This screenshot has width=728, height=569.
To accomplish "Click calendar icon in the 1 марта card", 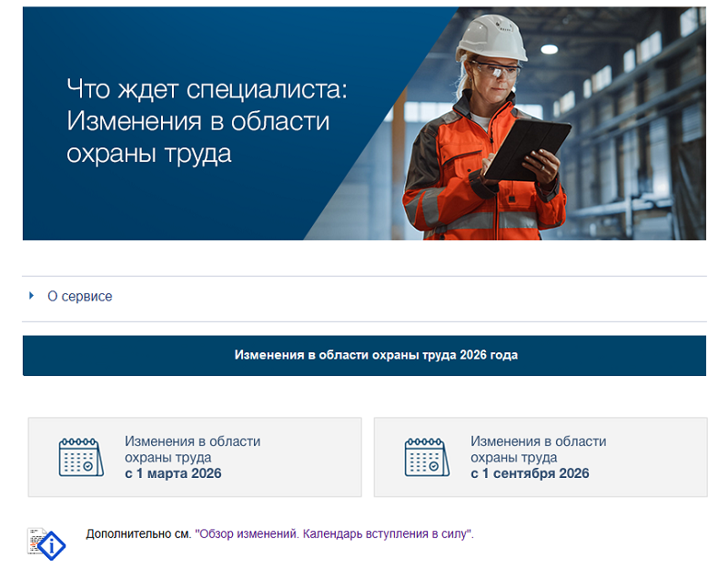I will pos(81,457).
